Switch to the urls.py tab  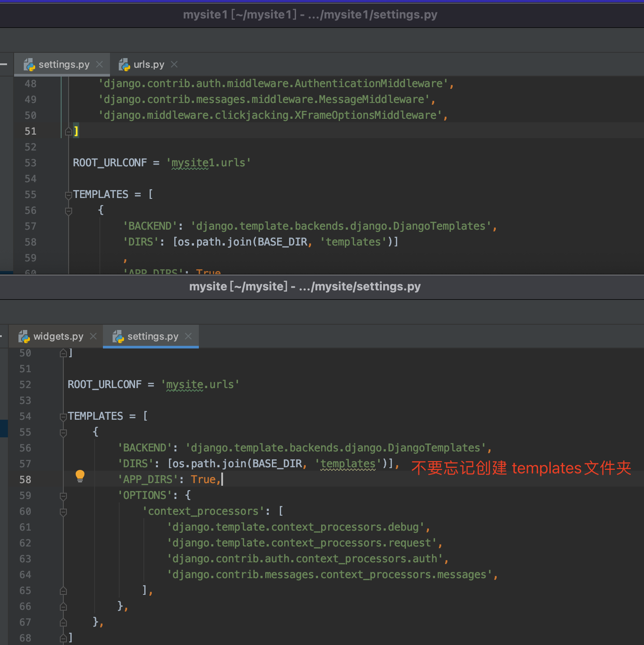click(149, 64)
